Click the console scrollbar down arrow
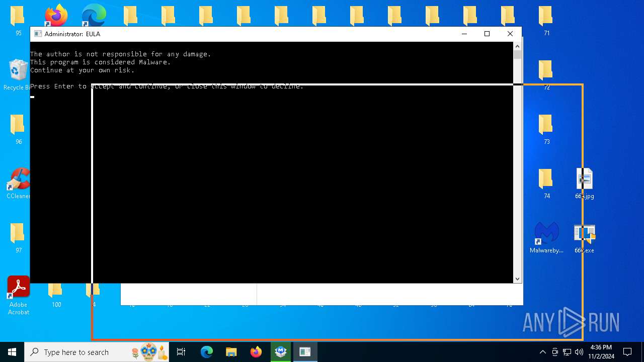 coord(517,279)
